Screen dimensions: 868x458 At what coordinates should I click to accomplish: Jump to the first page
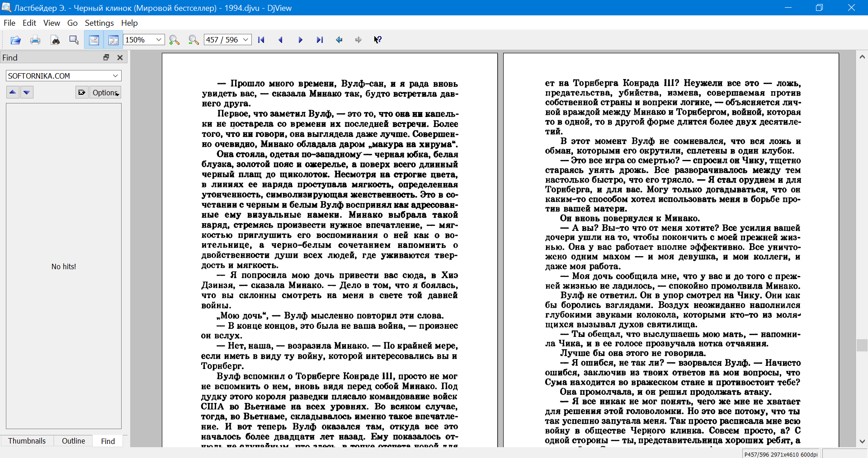click(261, 40)
